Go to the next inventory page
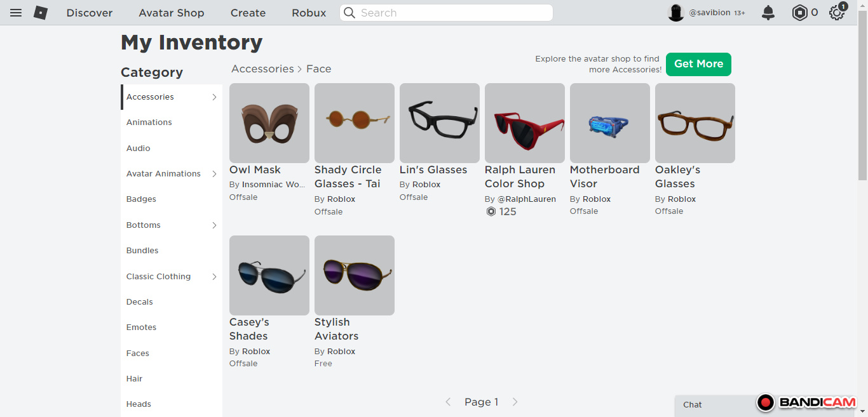This screenshot has height=417, width=868. [x=515, y=402]
